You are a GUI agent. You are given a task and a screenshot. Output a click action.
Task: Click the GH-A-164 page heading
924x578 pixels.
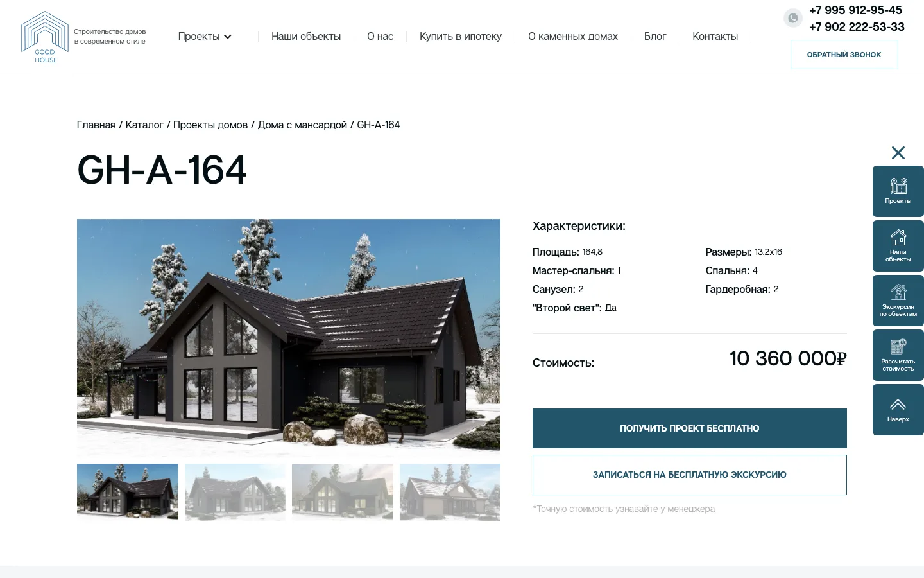162,170
